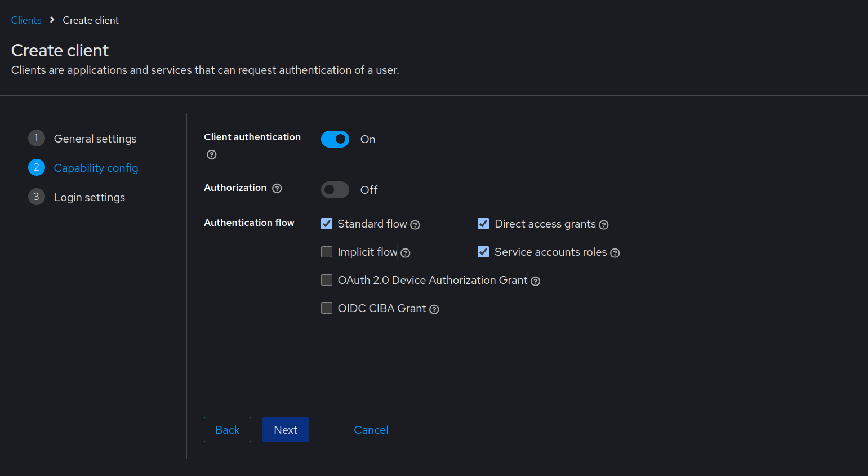Enable the Authorization switch
868x476 pixels.
[335, 190]
